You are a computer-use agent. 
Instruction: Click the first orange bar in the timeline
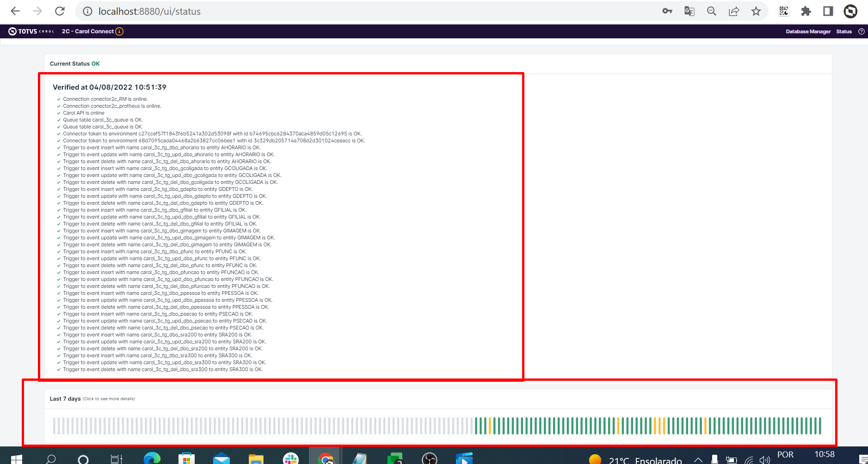[490, 426]
